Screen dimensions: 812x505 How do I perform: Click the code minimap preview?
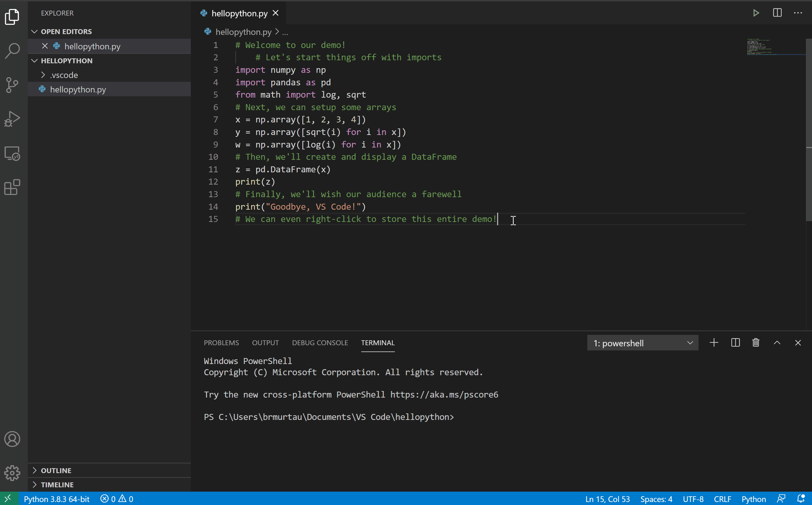[765, 47]
